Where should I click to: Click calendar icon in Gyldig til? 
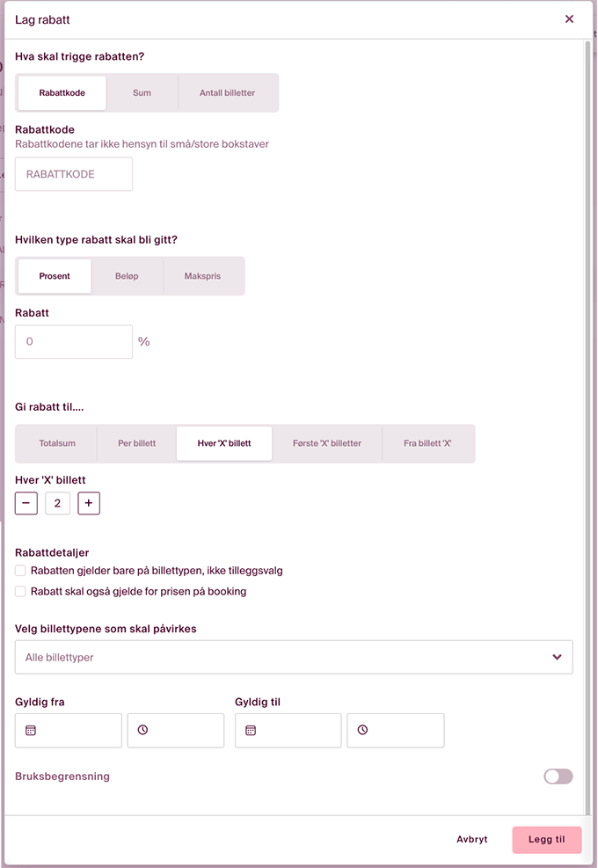tap(250, 730)
